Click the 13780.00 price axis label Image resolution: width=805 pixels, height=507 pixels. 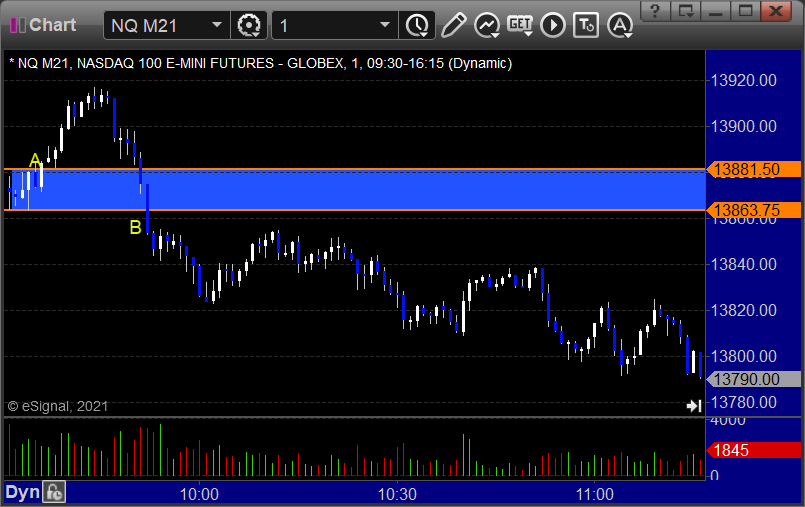(x=743, y=402)
